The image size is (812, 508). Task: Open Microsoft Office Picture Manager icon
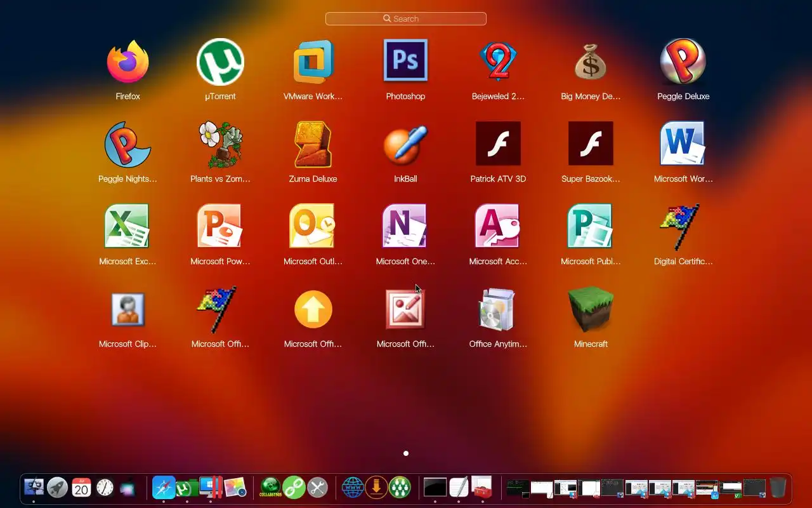pos(405,309)
